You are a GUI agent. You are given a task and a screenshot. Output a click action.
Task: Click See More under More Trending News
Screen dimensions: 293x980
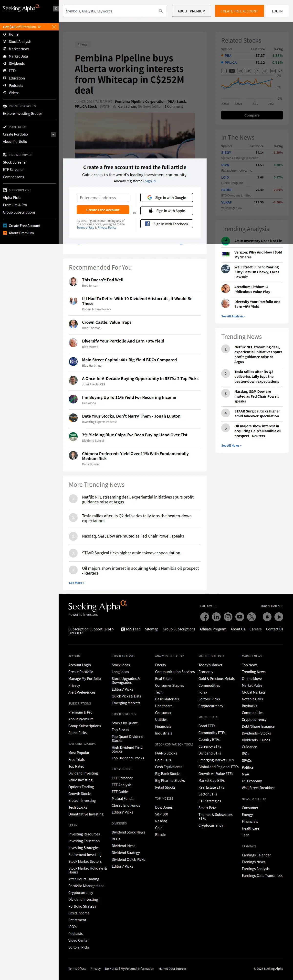point(77,583)
